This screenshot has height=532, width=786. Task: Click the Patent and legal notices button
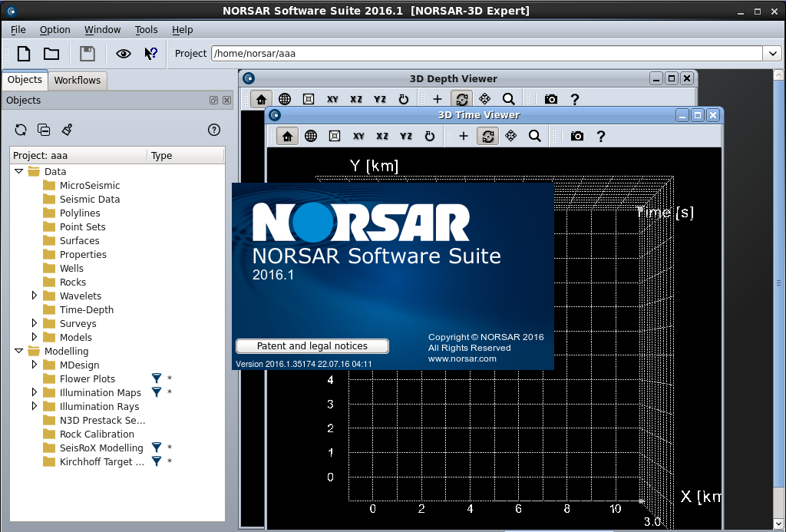point(312,346)
